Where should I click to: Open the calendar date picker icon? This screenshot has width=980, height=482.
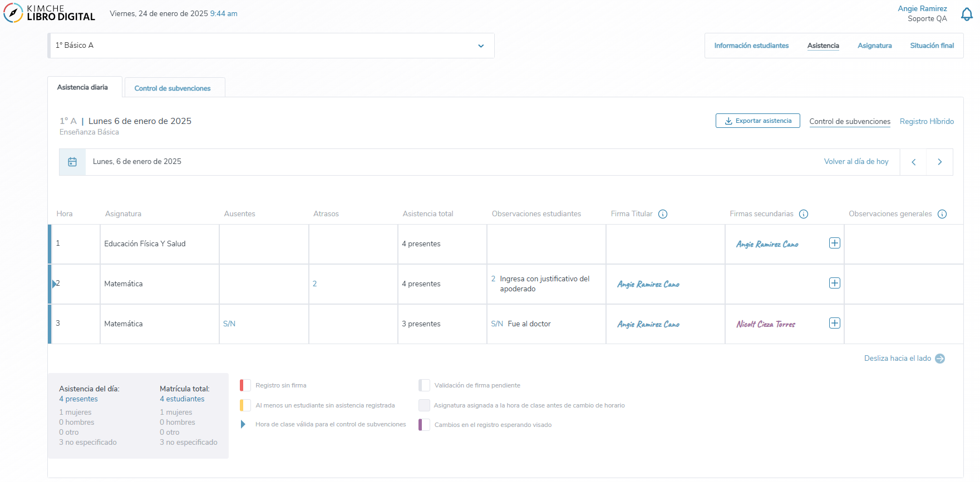pos(72,162)
